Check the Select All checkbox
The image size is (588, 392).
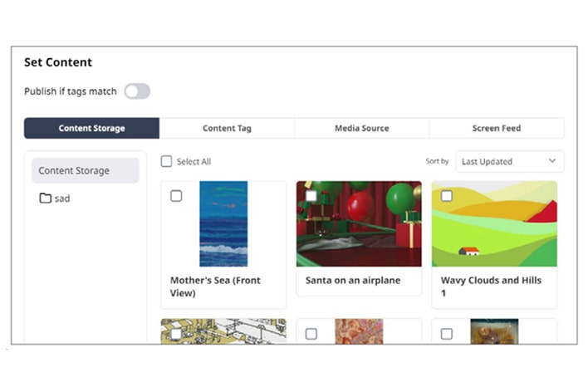(x=167, y=161)
